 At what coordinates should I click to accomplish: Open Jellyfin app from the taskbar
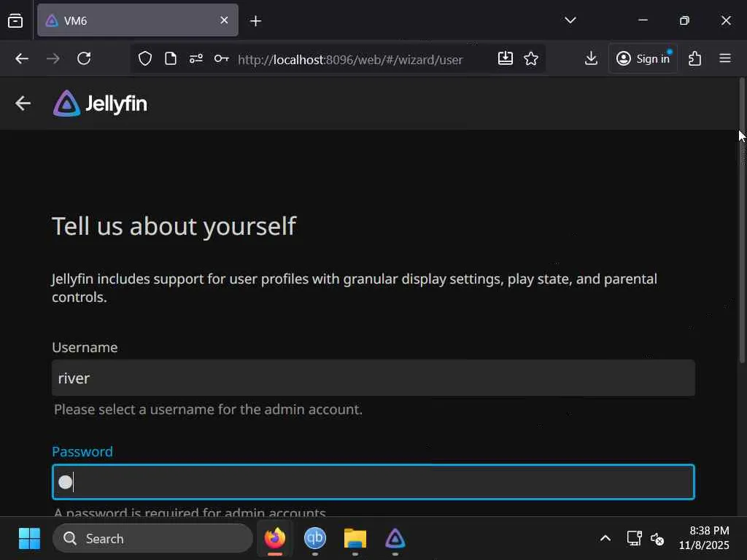coord(395,539)
